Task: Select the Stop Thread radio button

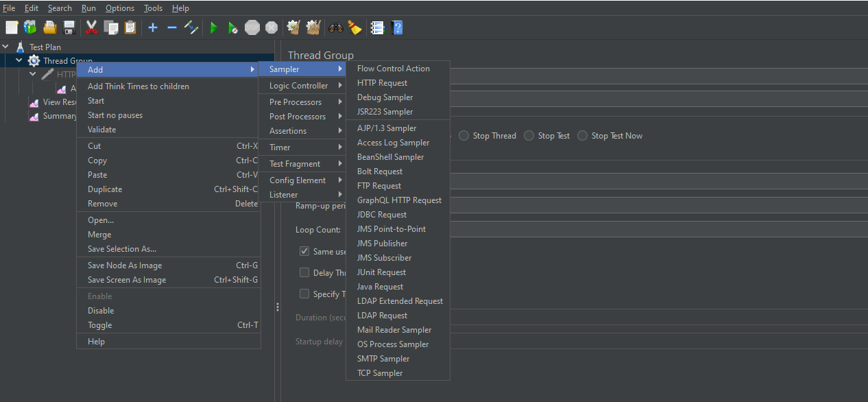Action: [x=464, y=136]
